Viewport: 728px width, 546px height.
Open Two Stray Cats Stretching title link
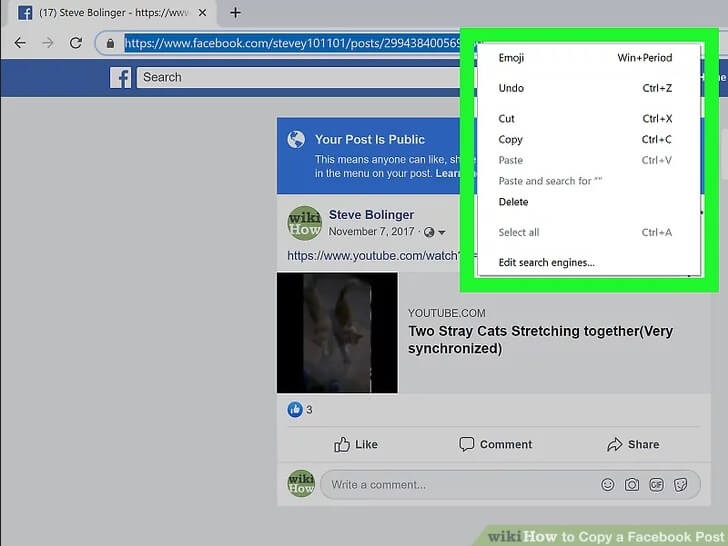point(540,339)
